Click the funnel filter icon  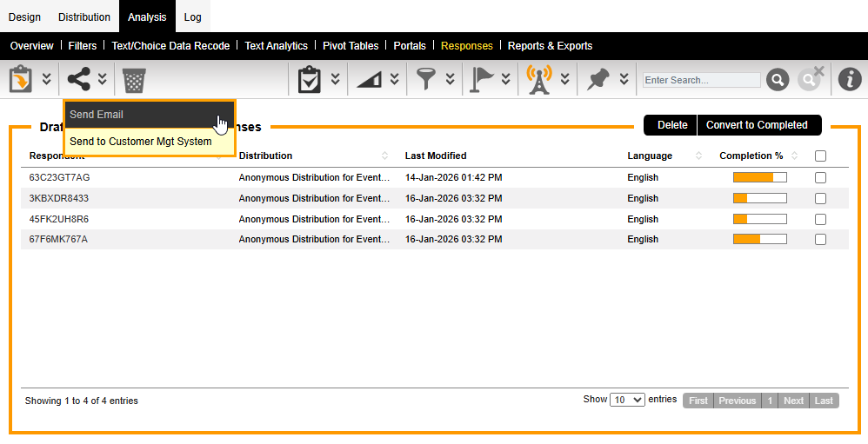pyautogui.click(x=424, y=80)
